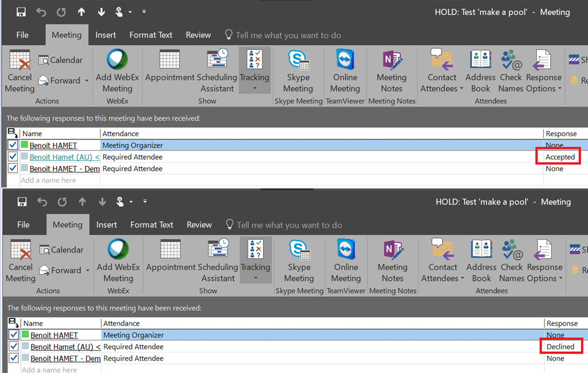Click Check Names in the lower window ribbon
The image size is (588, 373).
[511, 260]
